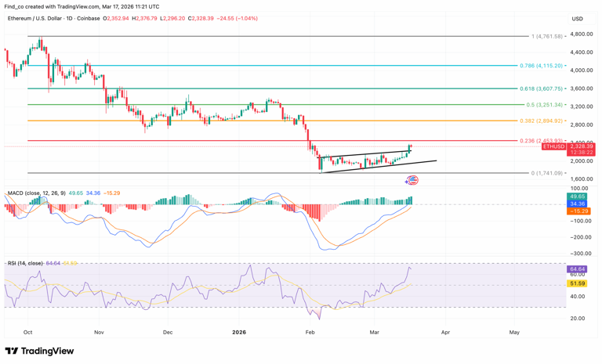Click the 49.65 value in MACD legend
Screen dimensions: 602x364
coord(75,193)
